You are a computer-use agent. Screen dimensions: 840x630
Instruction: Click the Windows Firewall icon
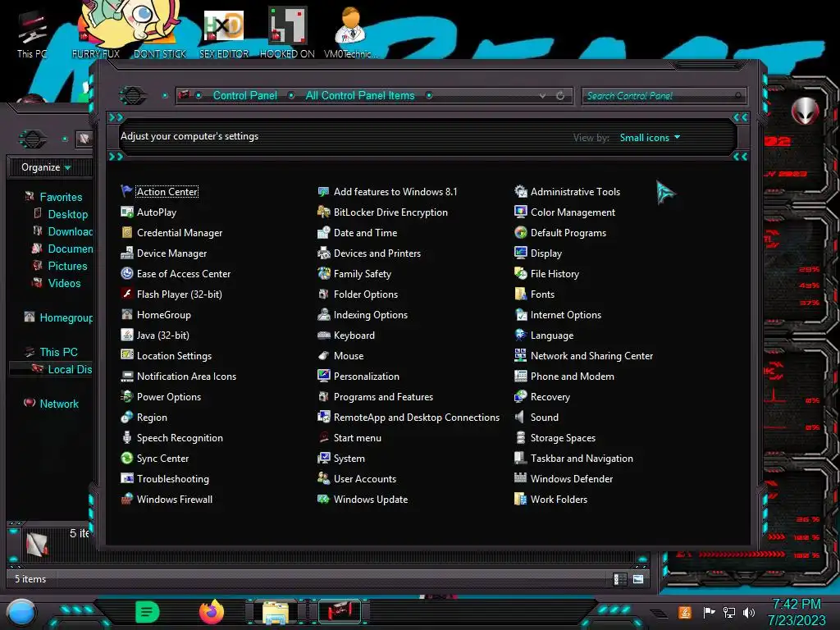pyautogui.click(x=126, y=500)
